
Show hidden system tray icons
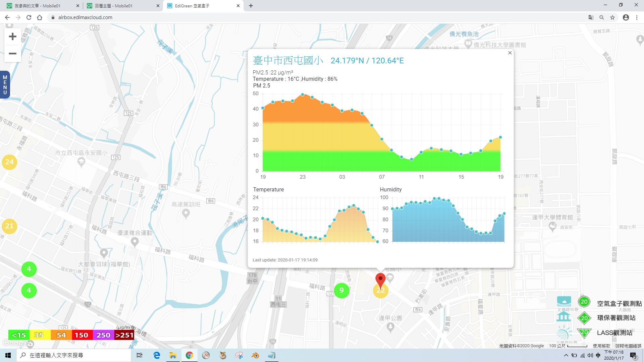click(566, 355)
